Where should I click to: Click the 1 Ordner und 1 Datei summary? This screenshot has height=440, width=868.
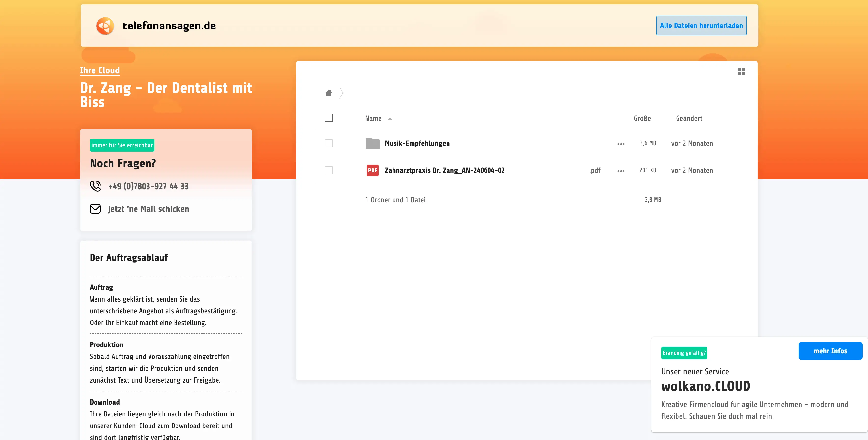[x=395, y=200]
